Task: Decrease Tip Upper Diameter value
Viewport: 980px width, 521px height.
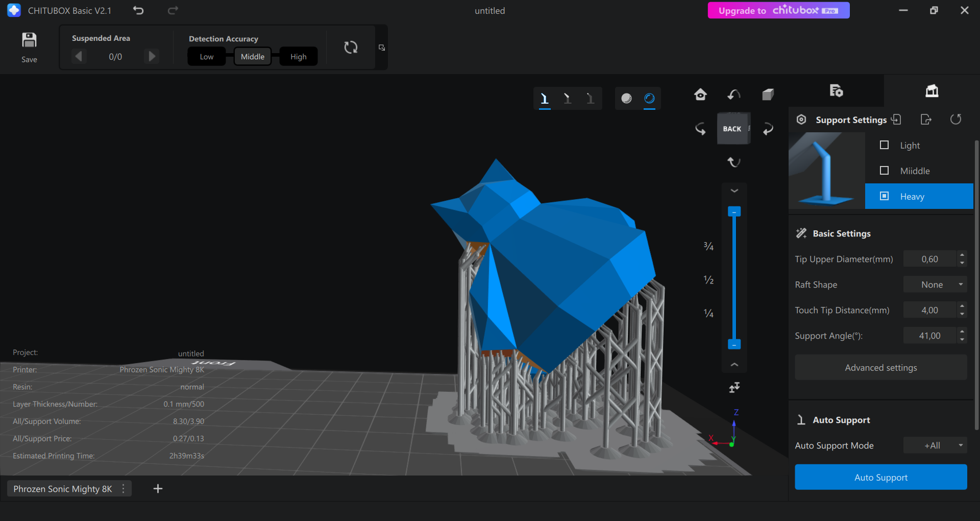Action: (962, 263)
